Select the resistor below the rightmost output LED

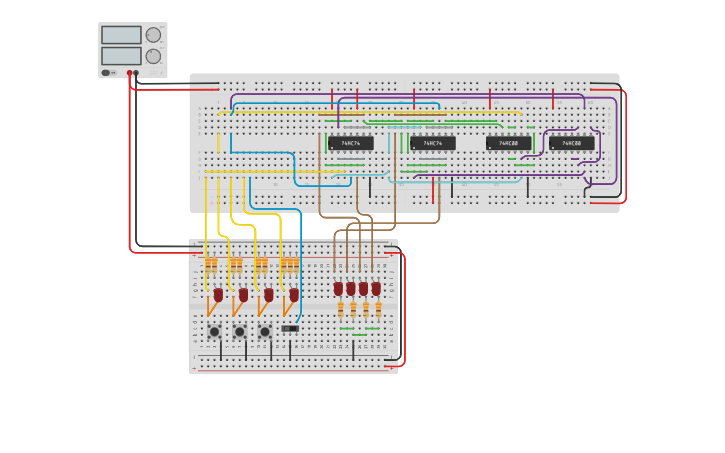point(378,310)
